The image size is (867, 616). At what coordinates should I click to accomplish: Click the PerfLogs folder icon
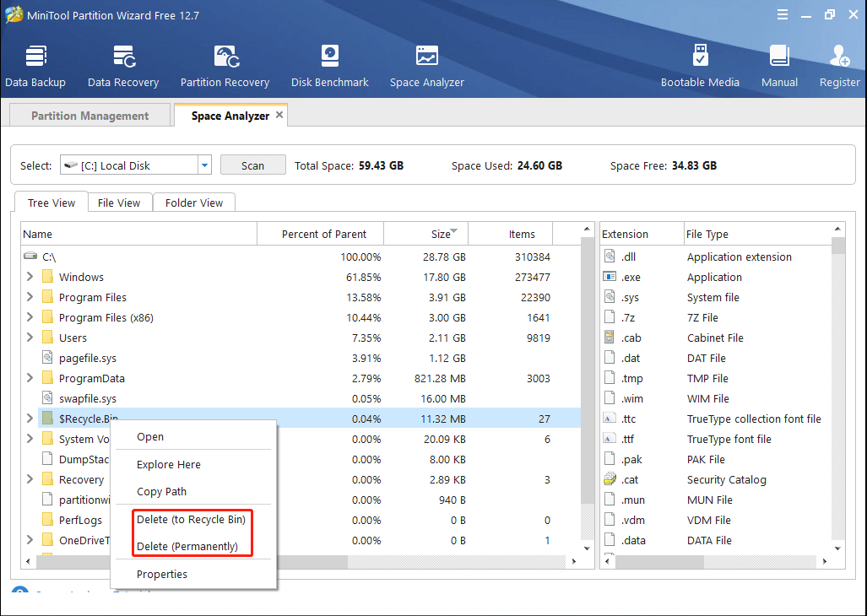(47, 520)
